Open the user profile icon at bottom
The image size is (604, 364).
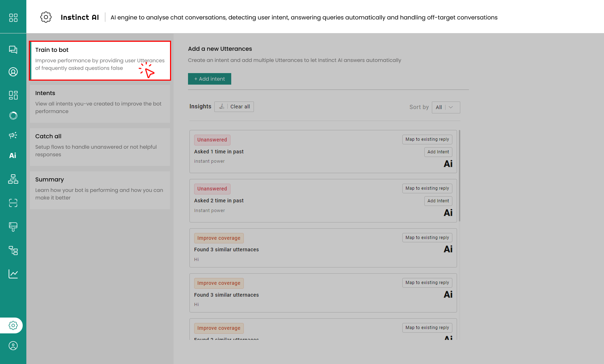point(13,346)
